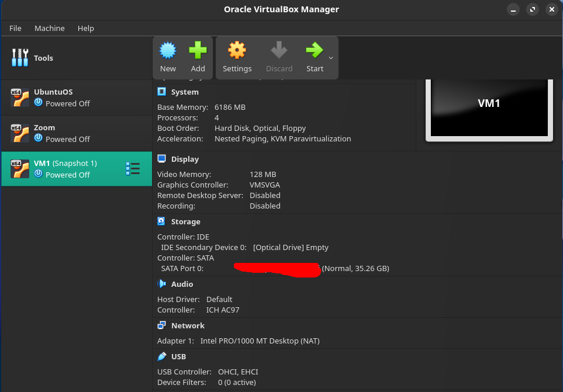563x392 pixels.
Task: Click the VM1 preview thumbnail
Action: [x=489, y=106]
